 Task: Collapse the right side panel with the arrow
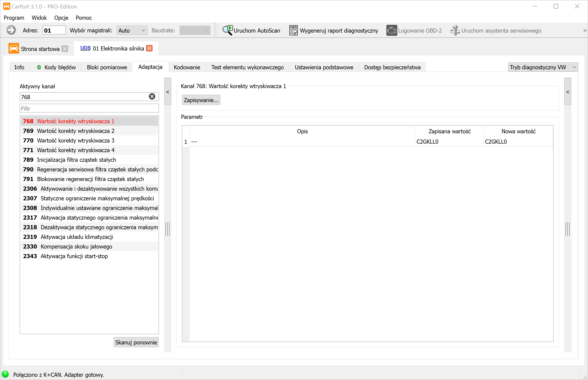tap(568, 92)
